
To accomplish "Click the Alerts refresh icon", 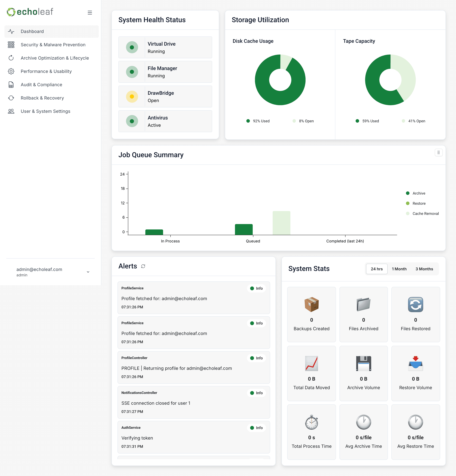I will click(x=143, y=266).
